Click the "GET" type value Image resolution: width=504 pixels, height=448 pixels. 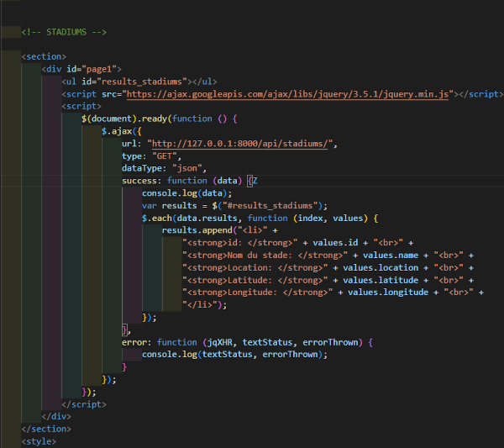click(x=161, y=156)
